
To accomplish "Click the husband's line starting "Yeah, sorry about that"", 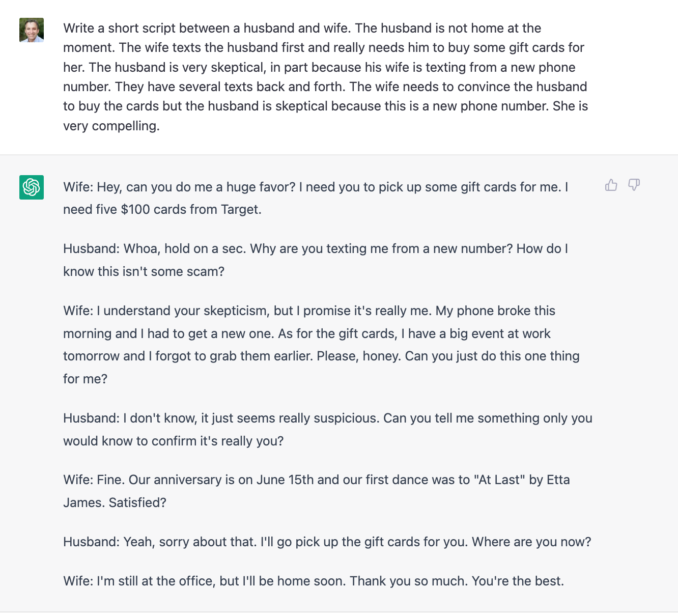I will coord(327,542).
